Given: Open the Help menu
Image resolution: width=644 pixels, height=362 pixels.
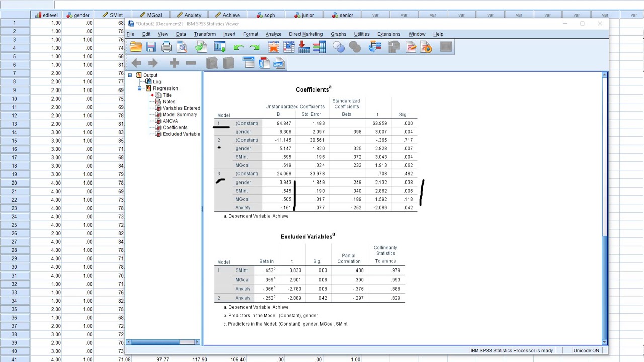Looking at the screenshot, I should point(438,34).
